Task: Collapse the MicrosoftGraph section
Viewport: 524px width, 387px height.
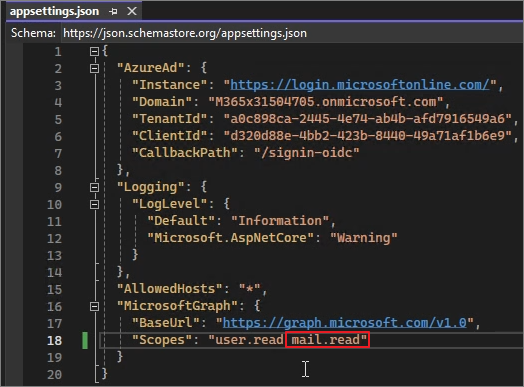Action: tap(95, 306)
